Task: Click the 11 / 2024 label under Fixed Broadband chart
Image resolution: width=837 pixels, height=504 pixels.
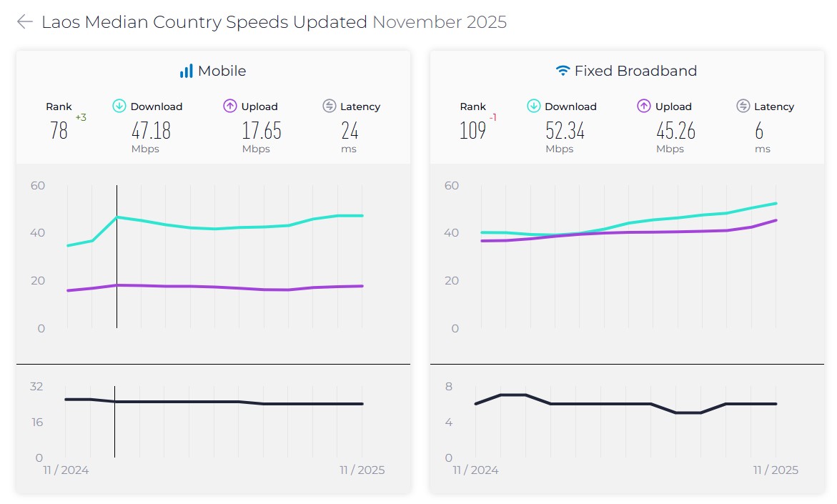Action: pyautogui.click(x=475, y=470)
